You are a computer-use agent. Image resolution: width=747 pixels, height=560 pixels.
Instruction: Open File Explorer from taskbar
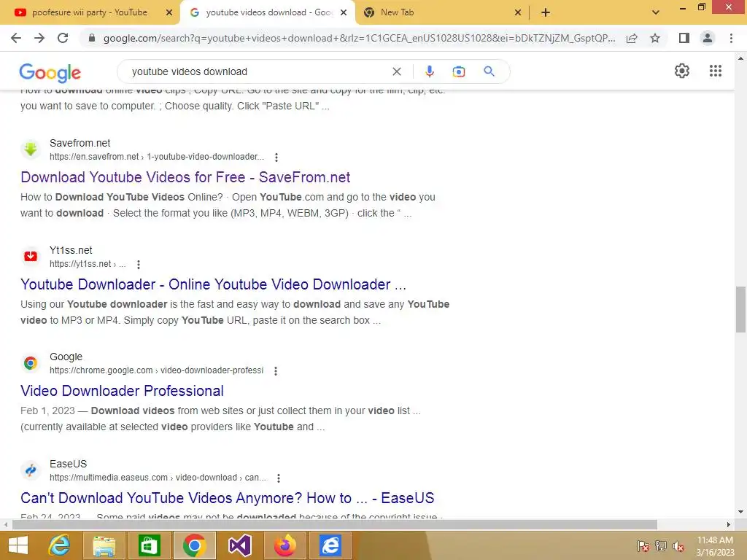tap(104, 545)
